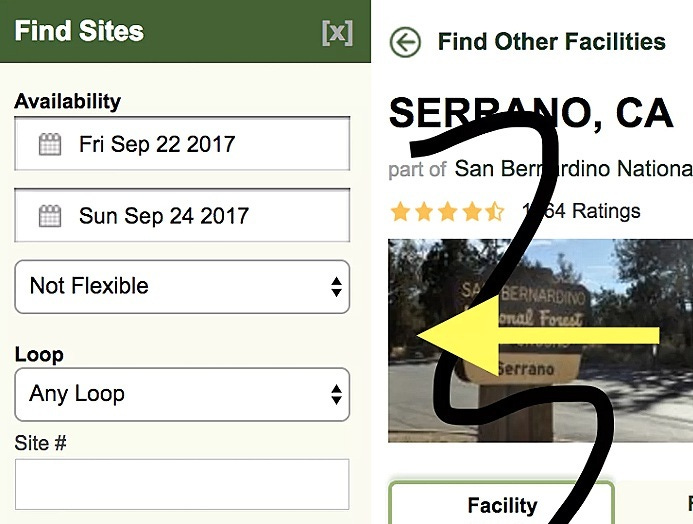Open calendar icon for Fri Sep 22 2017
Image resolution: width=693 pixels, height=524 pixels.
50,144
